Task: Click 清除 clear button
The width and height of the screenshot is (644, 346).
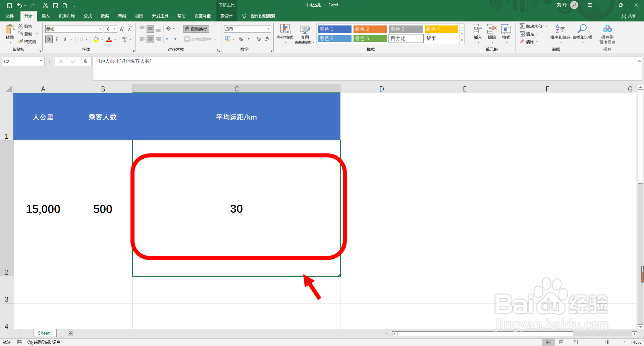Action: pyautogui.click(x=529, y=42)
